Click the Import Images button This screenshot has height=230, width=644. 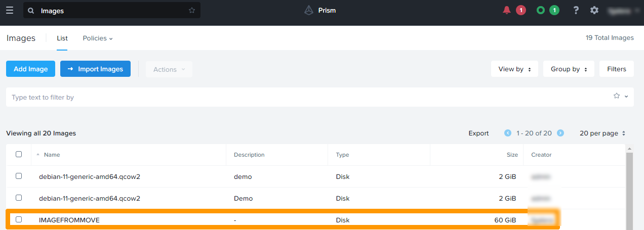click(95, 69)
